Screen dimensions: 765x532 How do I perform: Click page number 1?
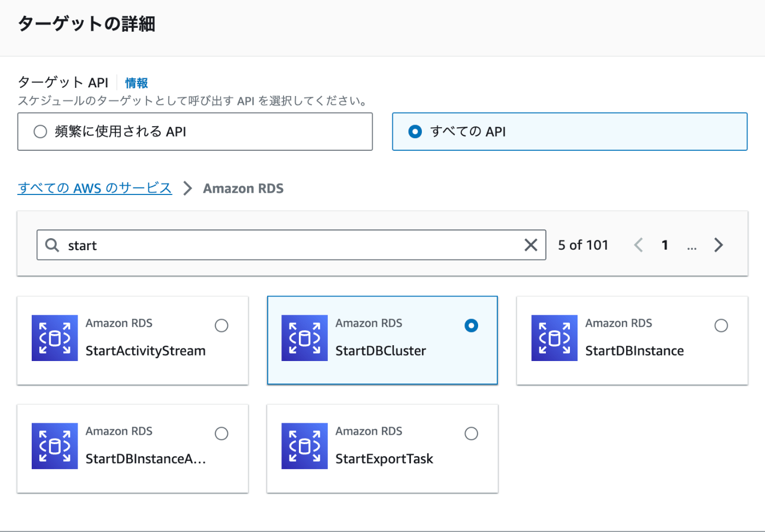click(664, 245)
